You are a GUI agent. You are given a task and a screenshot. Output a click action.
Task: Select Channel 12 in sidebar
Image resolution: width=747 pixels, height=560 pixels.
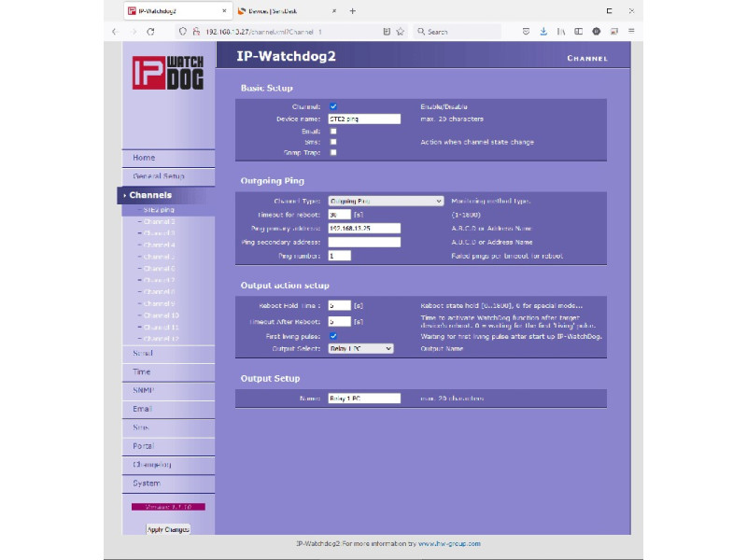pyautogui.click(x=161, y=339)
